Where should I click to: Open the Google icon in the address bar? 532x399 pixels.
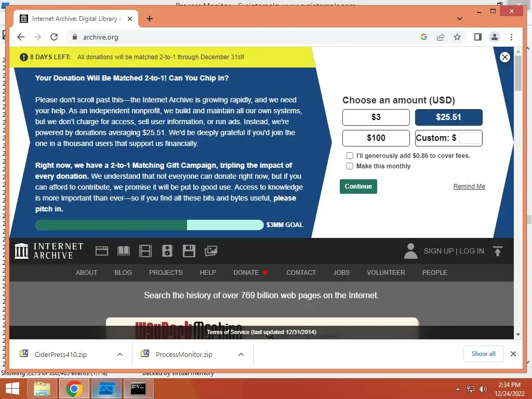pos(424,37)
